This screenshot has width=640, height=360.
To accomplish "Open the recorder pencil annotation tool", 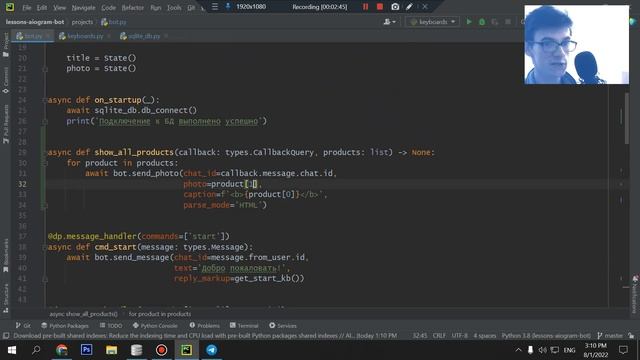I will point(409,7).
